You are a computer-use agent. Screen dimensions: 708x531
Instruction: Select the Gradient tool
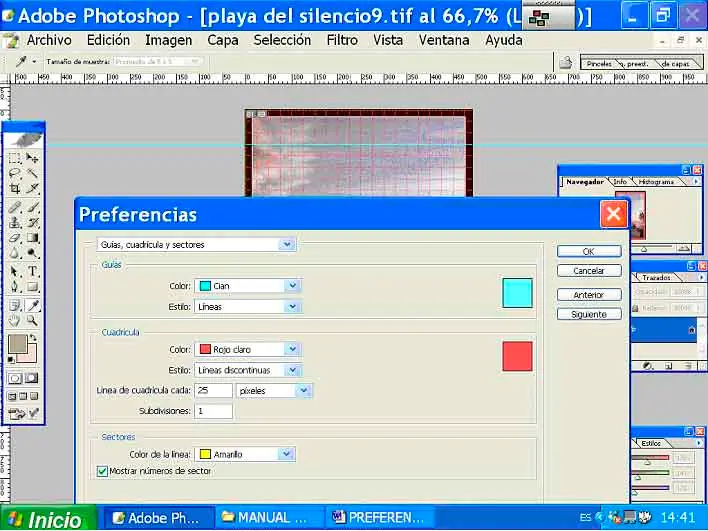[x=32, y=238]
